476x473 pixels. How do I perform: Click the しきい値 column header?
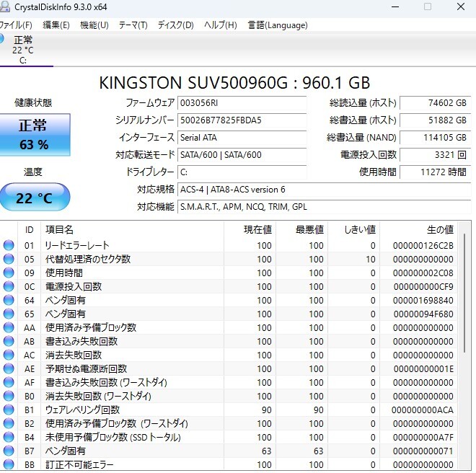point(353,229)
